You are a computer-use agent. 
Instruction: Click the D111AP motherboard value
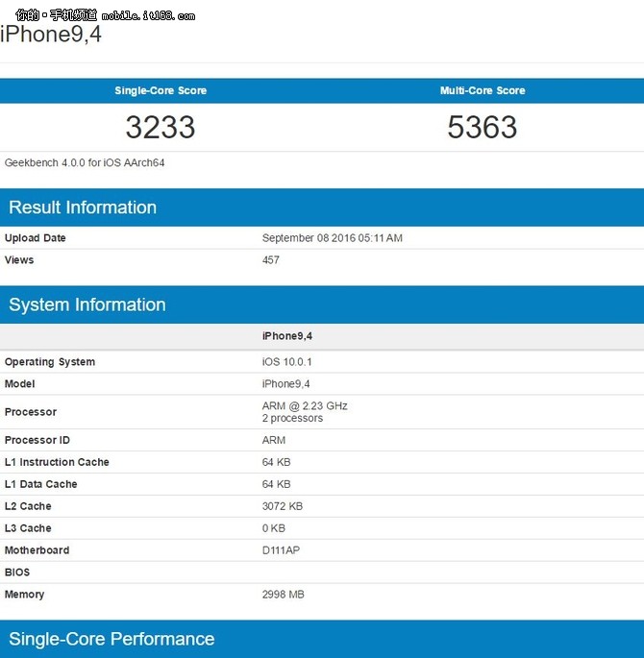tap(281, 550)
